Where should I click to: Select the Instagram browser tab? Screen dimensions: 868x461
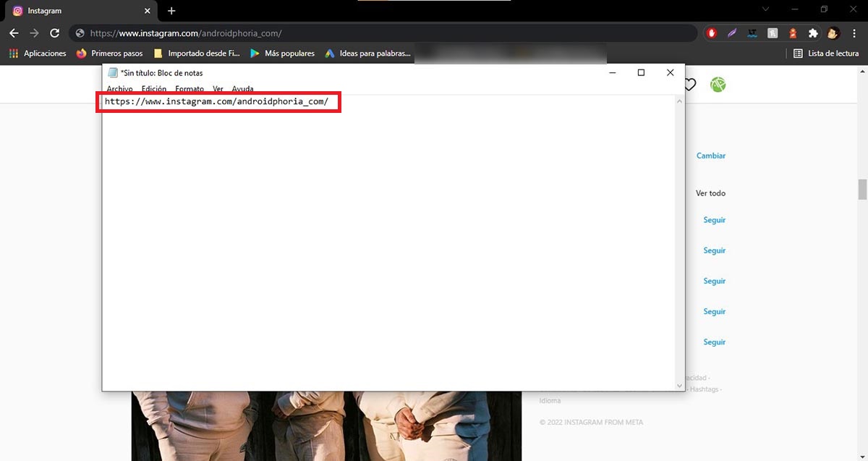72,11
